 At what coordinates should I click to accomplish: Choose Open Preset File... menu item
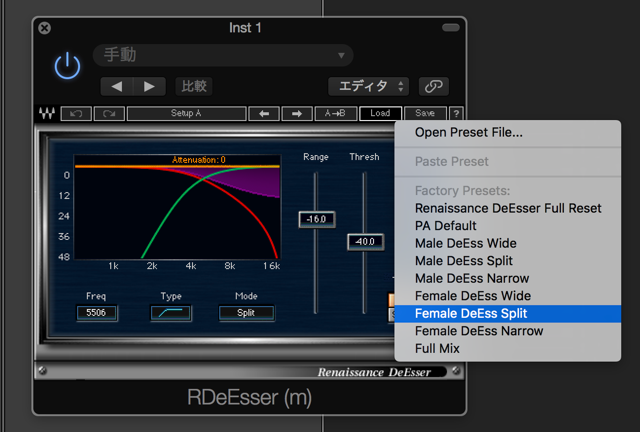pyautogui.click(x=508, y=132)
